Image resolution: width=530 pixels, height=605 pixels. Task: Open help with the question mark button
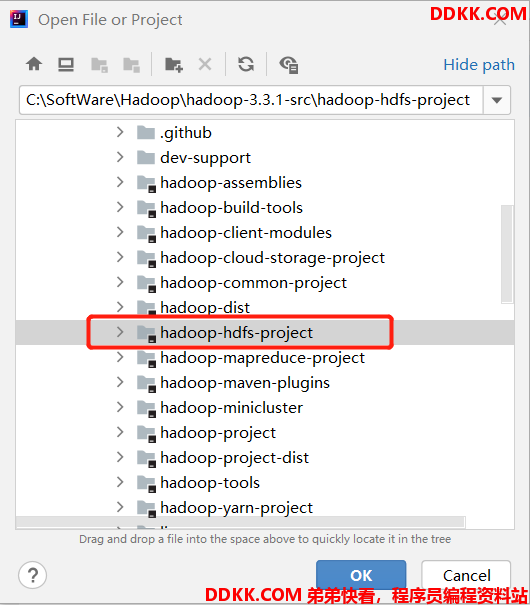[x=33, y=575]
